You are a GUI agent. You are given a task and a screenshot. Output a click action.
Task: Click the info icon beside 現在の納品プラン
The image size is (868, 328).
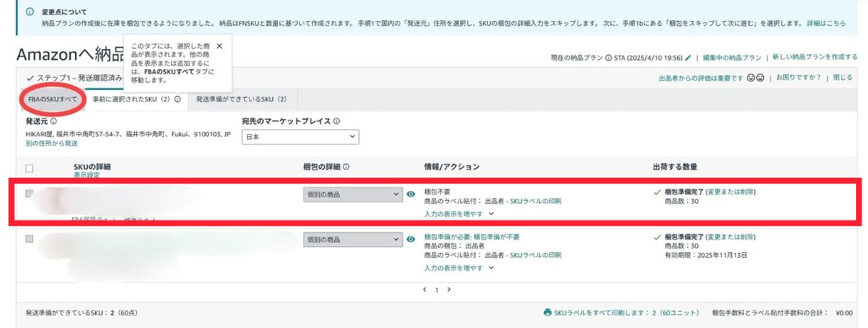coord(608,58)
